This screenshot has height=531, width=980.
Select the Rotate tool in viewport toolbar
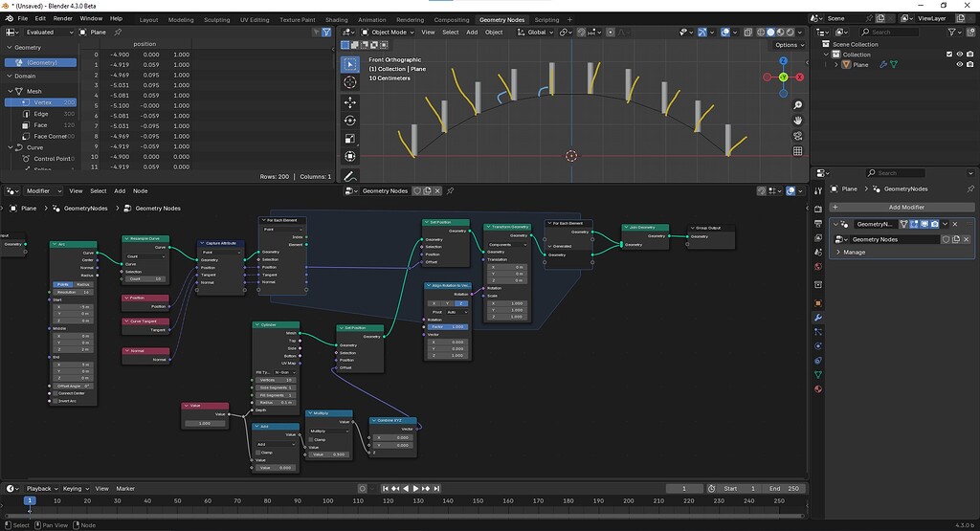[350, 121]
